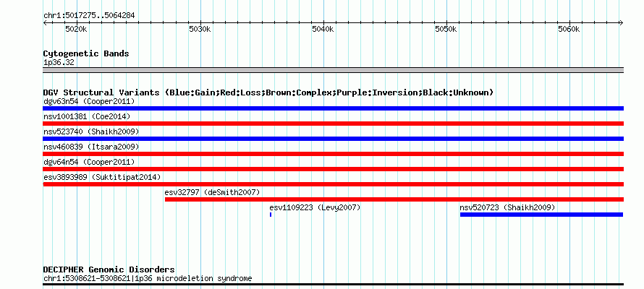Select the nsv520723 (Shaikh2009) blue gain bar

[x=542, y=215]
